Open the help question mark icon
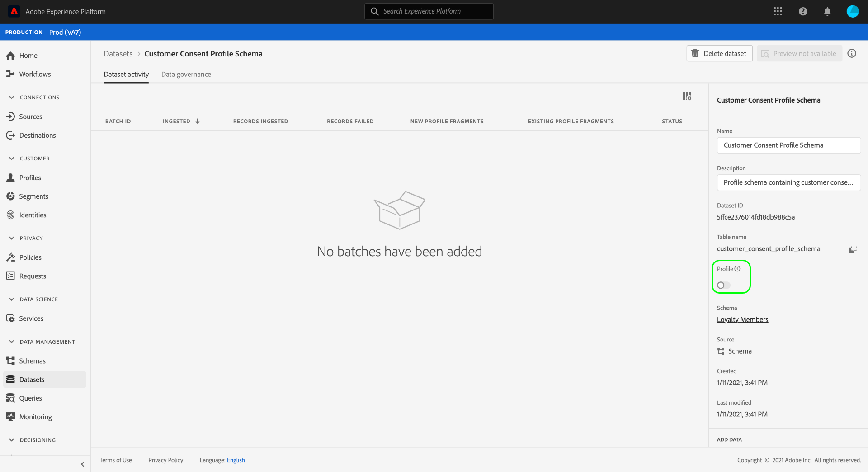This screenshot has width=868, height=472. [803, 11]
